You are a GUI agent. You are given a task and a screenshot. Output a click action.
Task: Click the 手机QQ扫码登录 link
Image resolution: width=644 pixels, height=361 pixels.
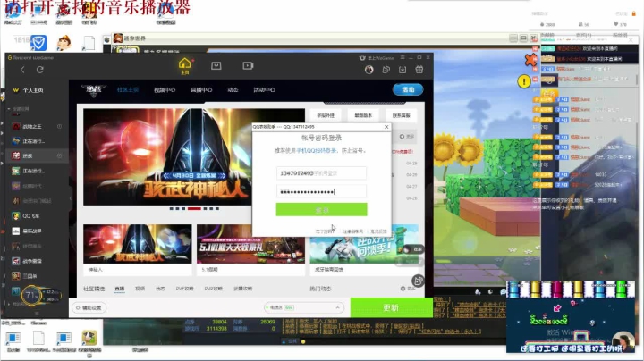(x=317, y=150)
